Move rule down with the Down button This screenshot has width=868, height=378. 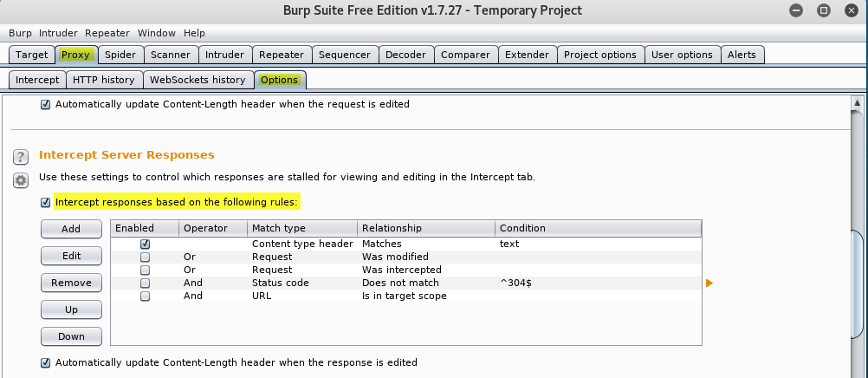(x=71, y=336)
